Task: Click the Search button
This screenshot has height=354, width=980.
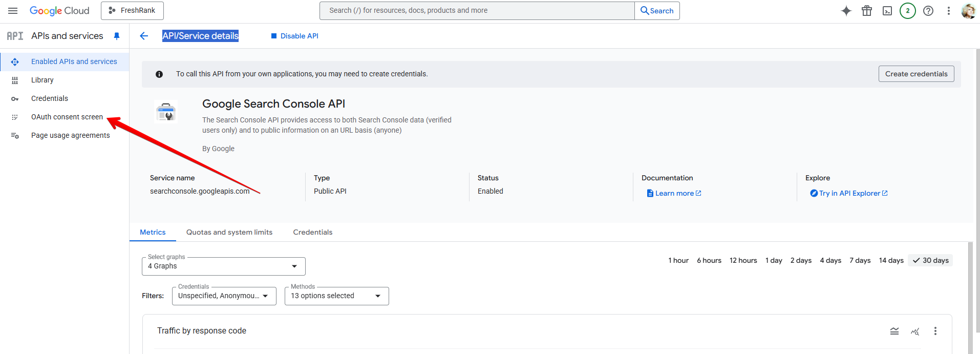Action: [657, 11]
